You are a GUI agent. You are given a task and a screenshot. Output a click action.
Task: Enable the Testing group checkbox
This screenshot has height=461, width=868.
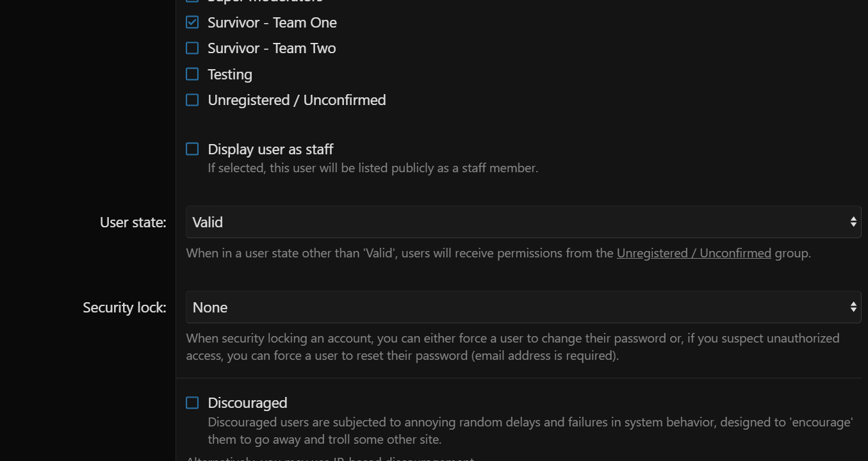[x=192, y=74]
